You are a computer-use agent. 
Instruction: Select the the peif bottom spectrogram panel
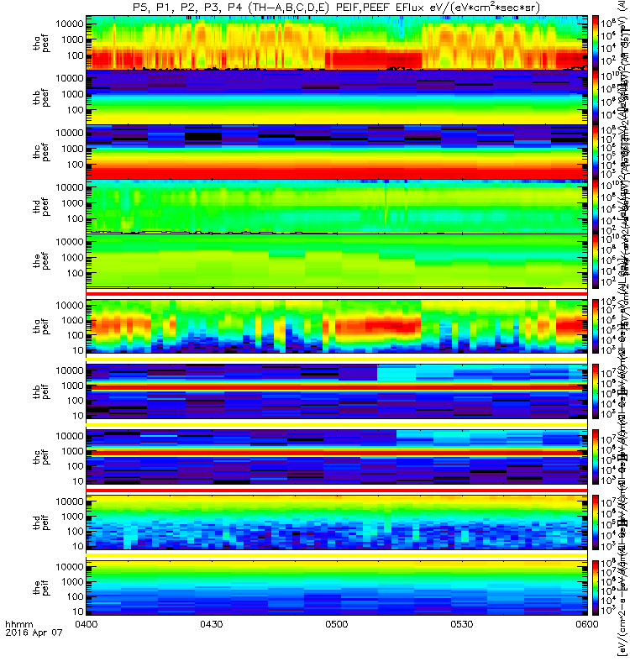pos(337,587)
